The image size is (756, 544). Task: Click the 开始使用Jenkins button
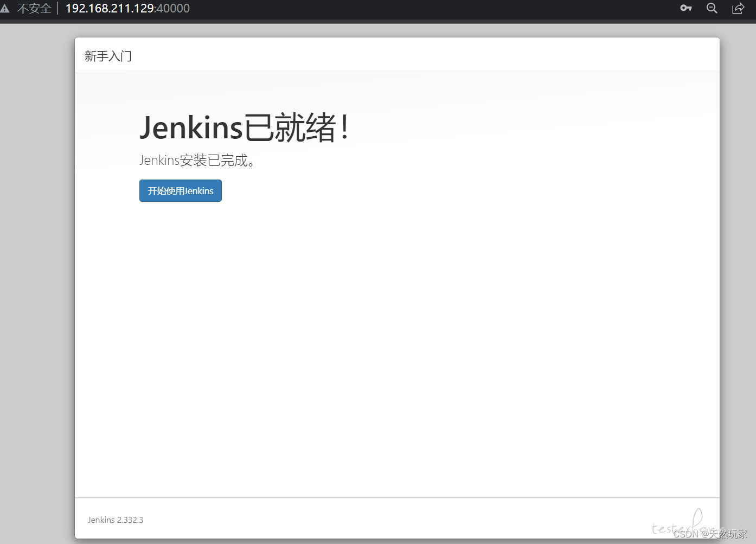tap(181, 190)
